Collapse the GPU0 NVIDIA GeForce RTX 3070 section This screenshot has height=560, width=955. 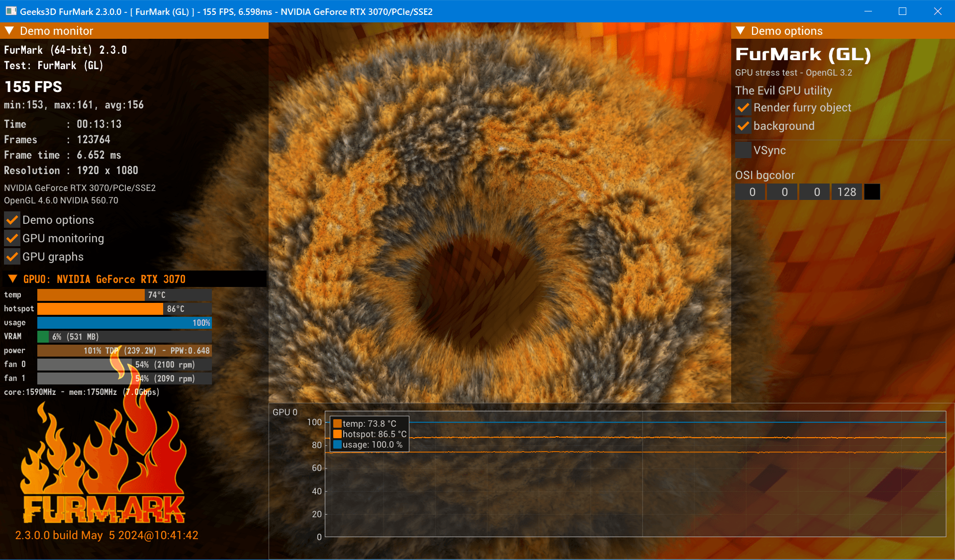point(13,279)
